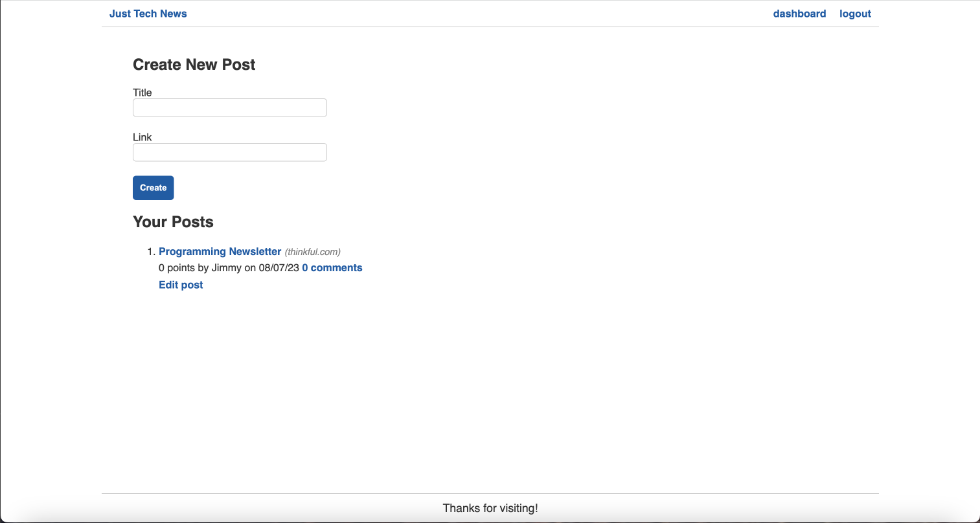Image resolution: width=980 pixels, height=523 pixels.
Task: Open the Programming Newsletter post link
Action: [x=220, y=252]
